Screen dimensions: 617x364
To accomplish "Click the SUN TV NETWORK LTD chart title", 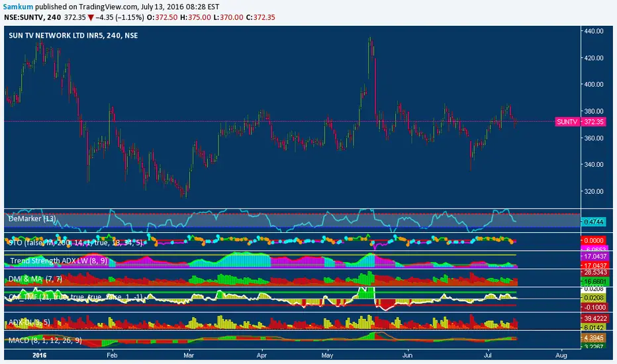I will point(73,36).
